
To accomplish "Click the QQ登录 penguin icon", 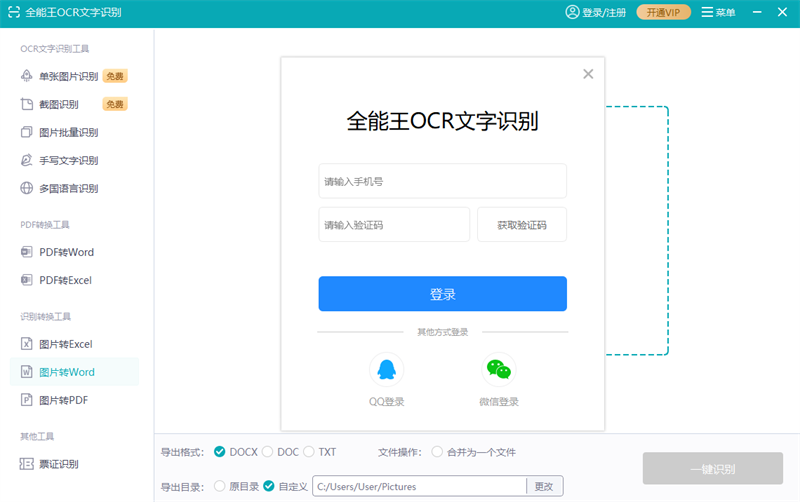I will [386, 370].
